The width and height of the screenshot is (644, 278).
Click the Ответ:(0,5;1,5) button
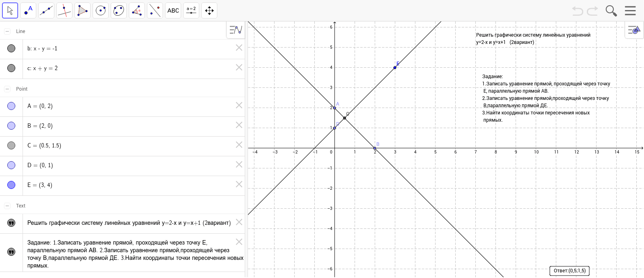tap(570, 271)
